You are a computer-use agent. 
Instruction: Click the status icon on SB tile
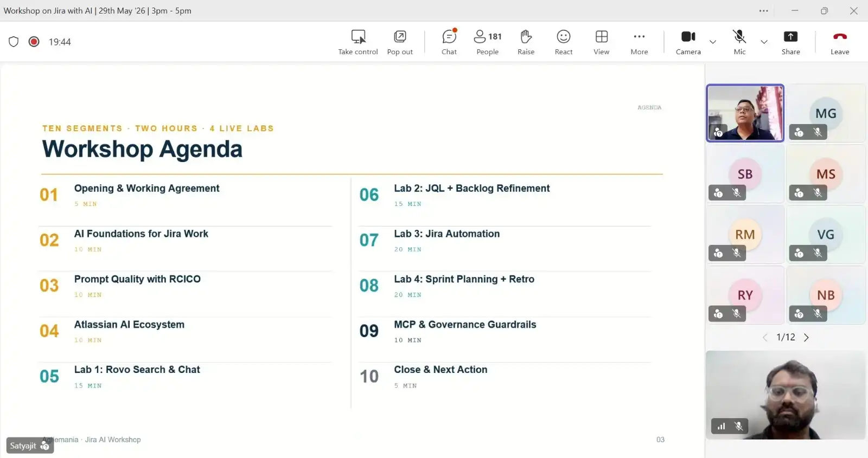click(x=718, y=193)
